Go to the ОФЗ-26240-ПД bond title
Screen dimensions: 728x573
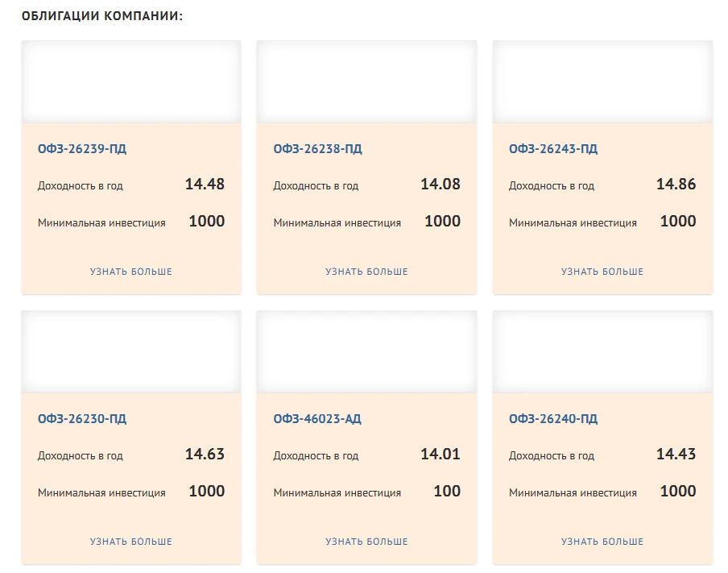tap(553, 419)
